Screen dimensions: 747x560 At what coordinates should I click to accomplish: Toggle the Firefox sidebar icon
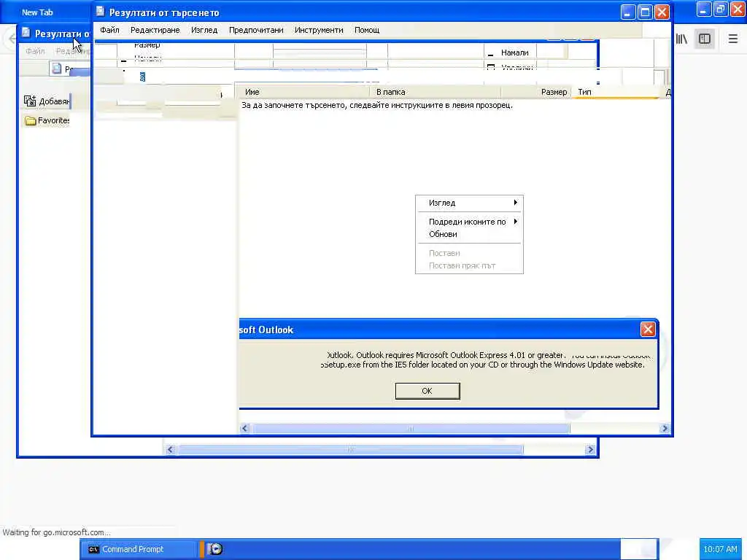tap(705, 39)
